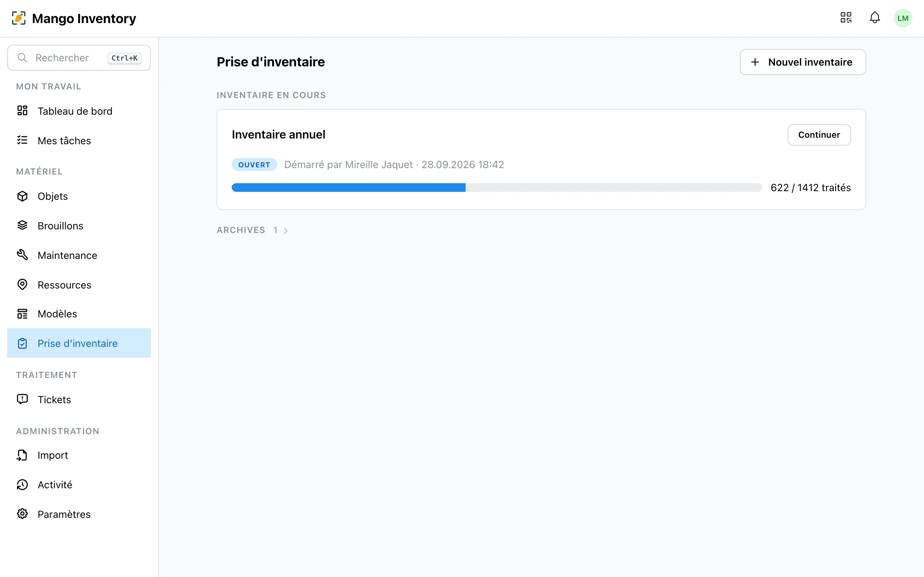Screen dimensions: 924x577
Task: Click the Nouvel inventaire button
Action: (x=803, y=62)
